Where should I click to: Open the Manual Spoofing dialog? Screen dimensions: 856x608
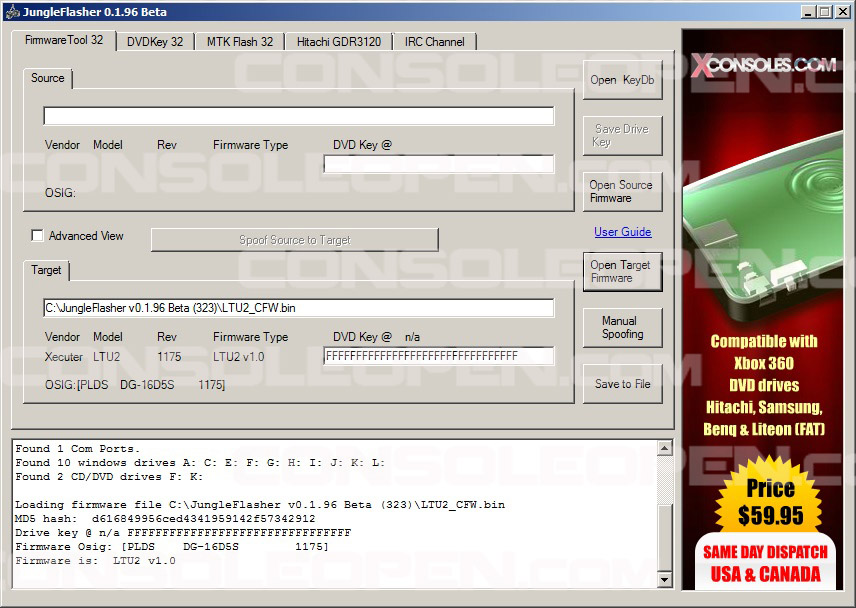tap(622, 328)
